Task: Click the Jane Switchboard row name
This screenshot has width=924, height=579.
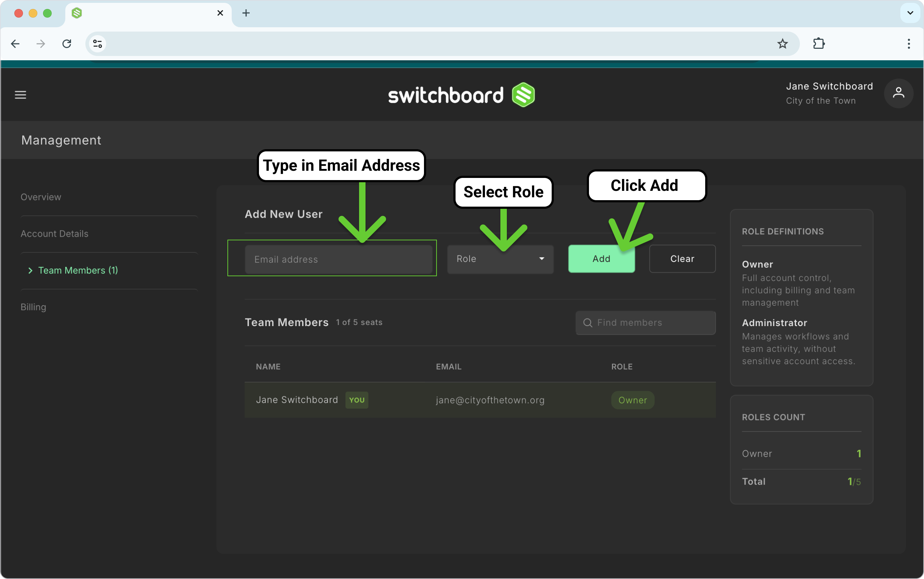Action: [297, 400]
